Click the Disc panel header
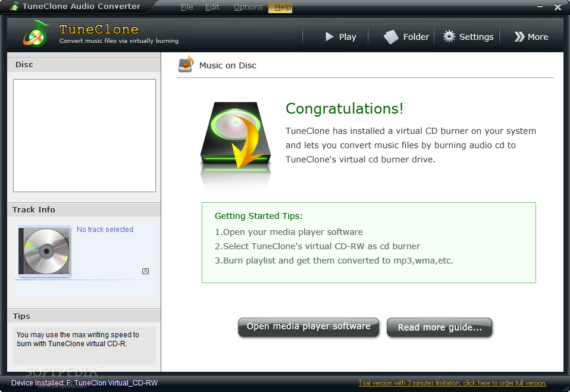This screenshot has height=392, width=570. [x=84, y=65]
